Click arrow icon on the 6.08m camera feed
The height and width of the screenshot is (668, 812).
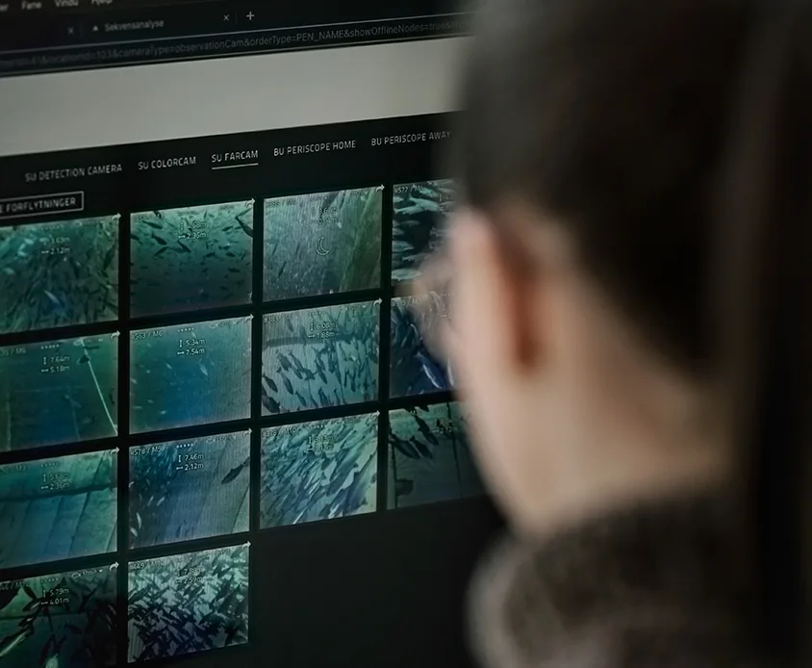pyautogui.click(x=377, y=302)
